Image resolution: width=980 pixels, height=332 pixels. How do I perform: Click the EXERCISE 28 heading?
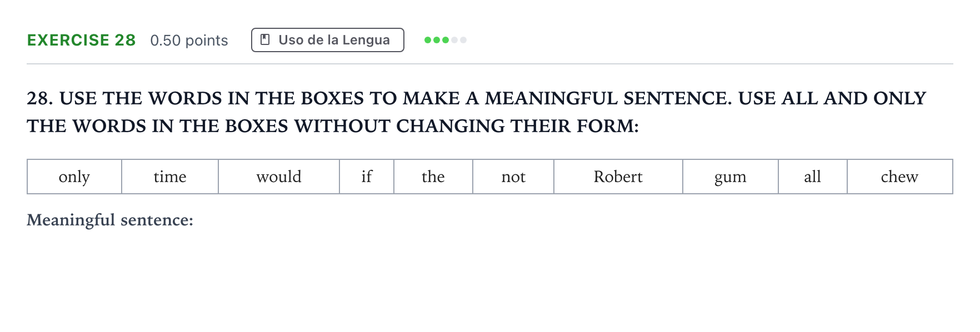pos(82,40)
